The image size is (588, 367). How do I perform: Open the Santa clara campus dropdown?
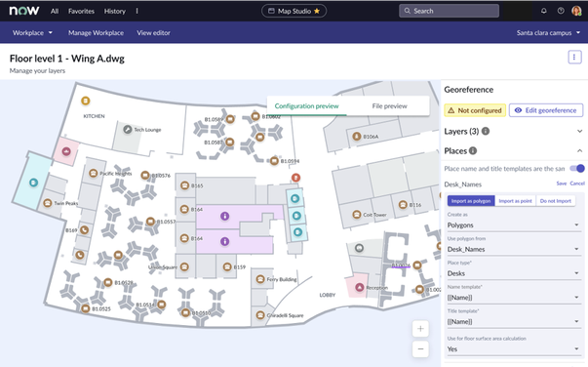coord(548,32)
